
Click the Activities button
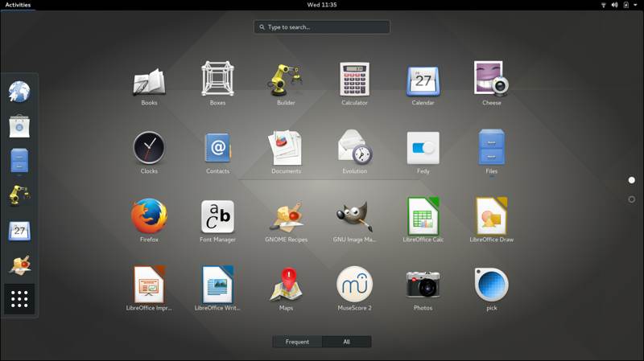tap(18, 5)
